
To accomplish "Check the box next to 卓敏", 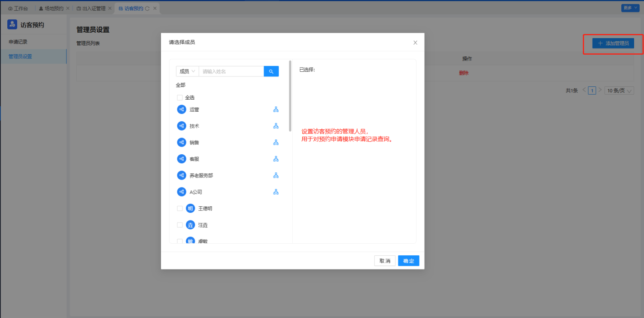I will [x=180, y=241].
